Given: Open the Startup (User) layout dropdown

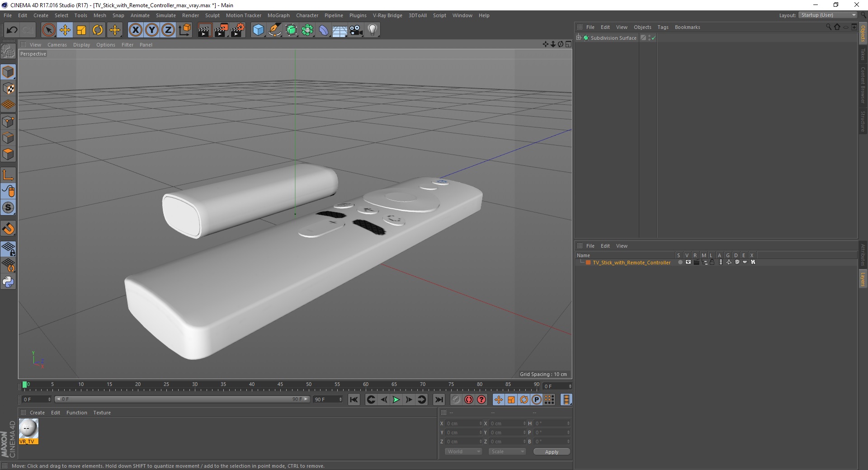Looking at the screenshot, I should (828, 15).
